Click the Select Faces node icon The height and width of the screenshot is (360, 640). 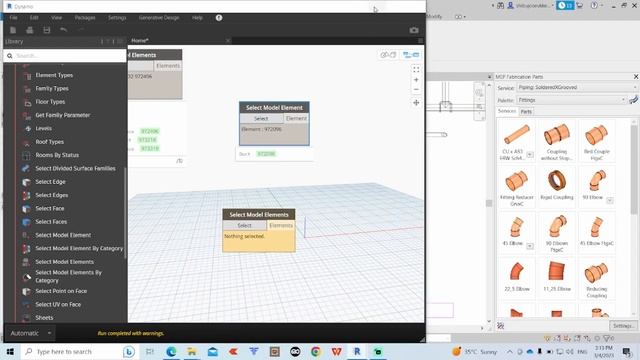[26, 222]
